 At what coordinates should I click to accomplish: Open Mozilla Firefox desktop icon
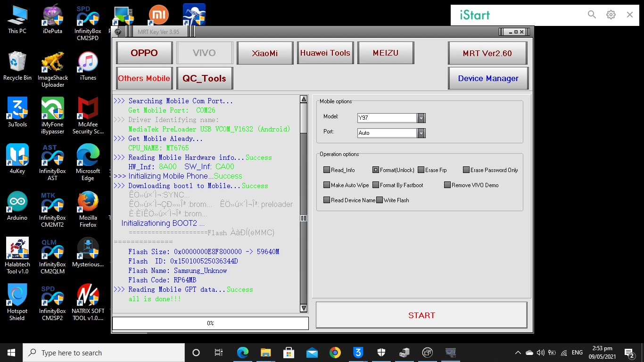point(88,209)
